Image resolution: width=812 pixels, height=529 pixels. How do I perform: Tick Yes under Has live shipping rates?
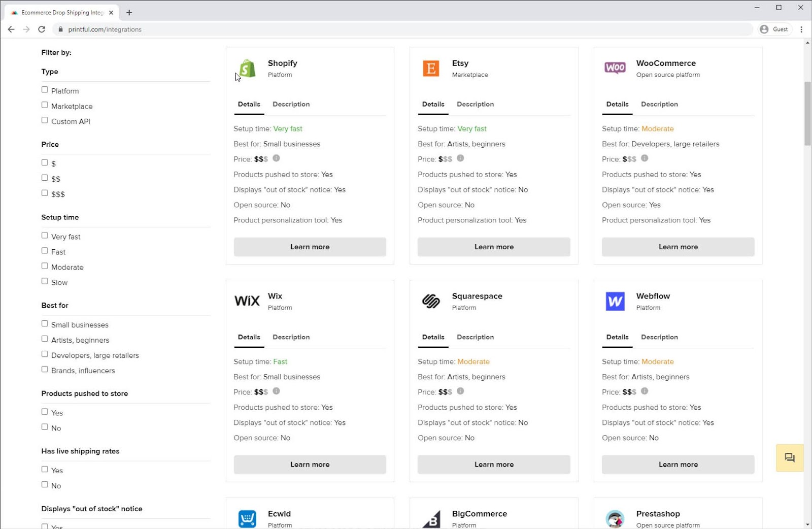[x=45, y=469]
